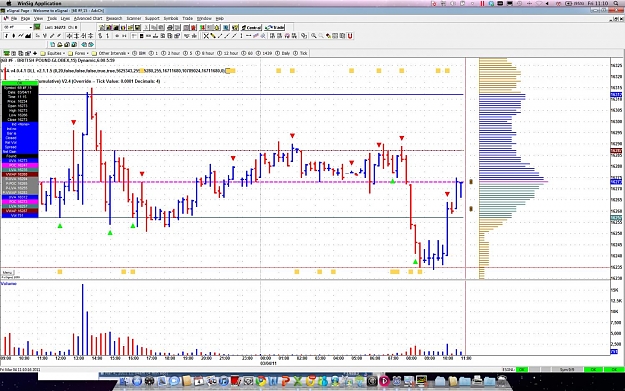Click green buy arrow below the 08:00 low
This screenshot has height=391, width=625.
(x=415, y=262)
